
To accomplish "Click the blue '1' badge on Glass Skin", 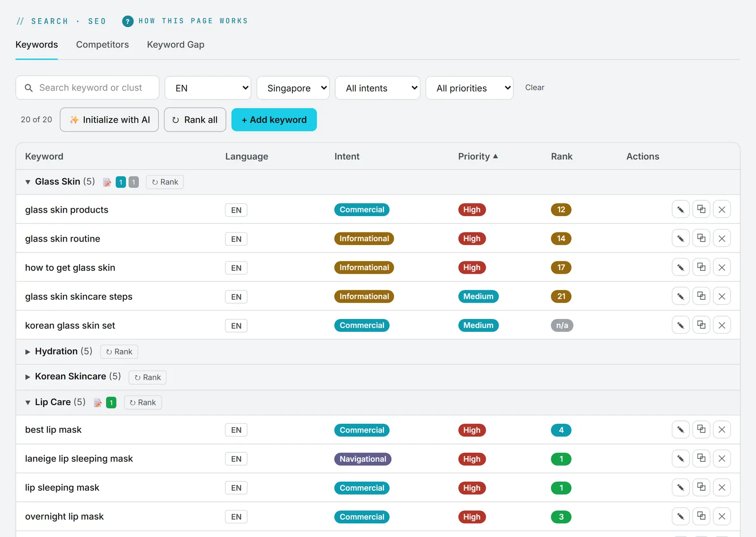I will pos(121,182).
